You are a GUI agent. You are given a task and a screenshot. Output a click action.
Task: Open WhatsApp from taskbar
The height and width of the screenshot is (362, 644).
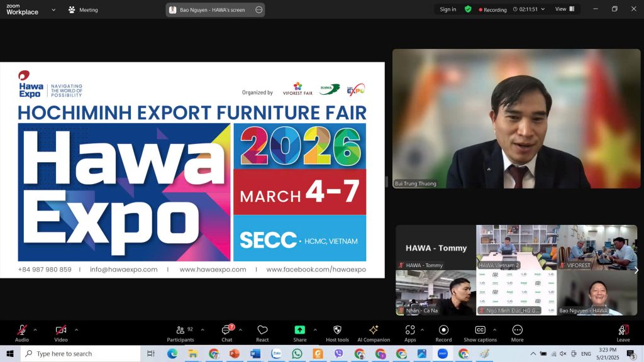click(x=297, y=353)
